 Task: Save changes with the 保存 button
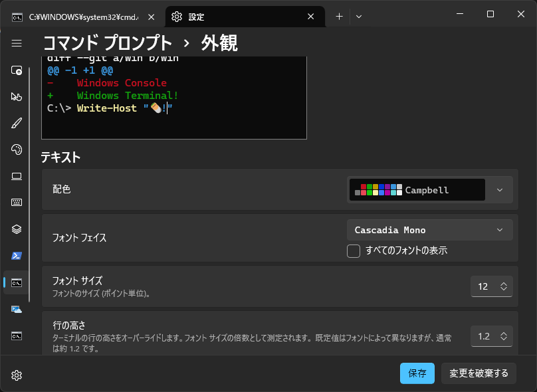tap(417, 373)
